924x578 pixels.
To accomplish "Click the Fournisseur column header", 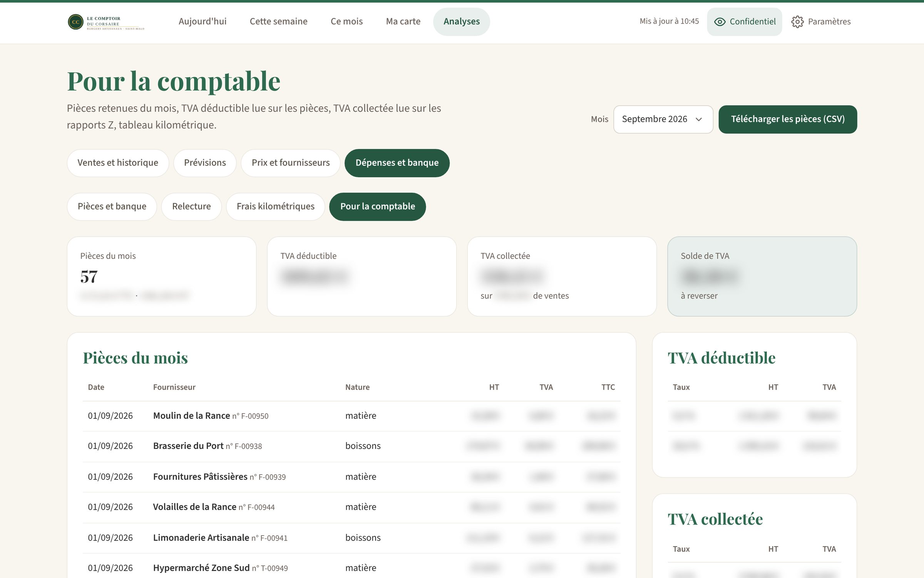I will [x=174, y=387].
